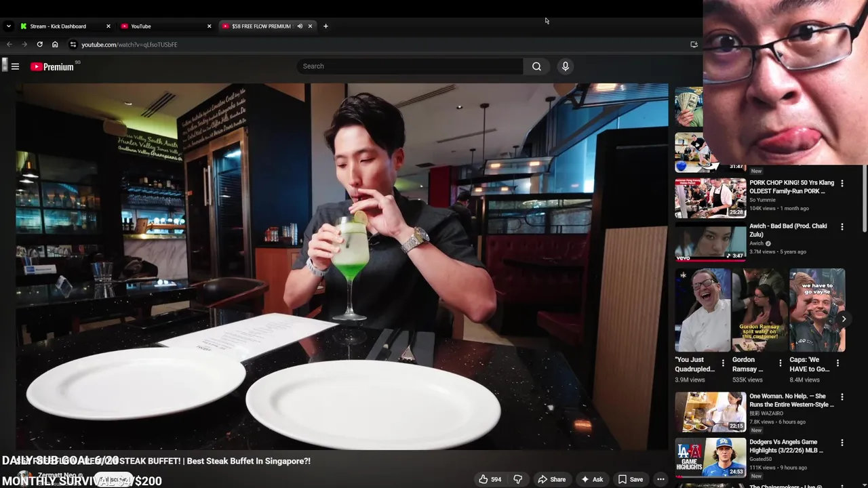Click the magnifier search button
868x488 pixels.
536,66
